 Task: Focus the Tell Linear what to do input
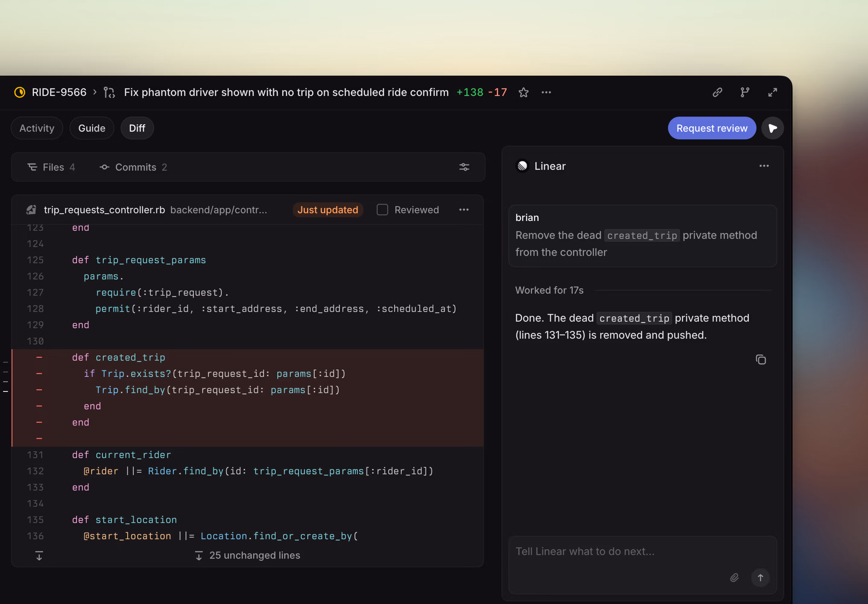coord(642,552)
